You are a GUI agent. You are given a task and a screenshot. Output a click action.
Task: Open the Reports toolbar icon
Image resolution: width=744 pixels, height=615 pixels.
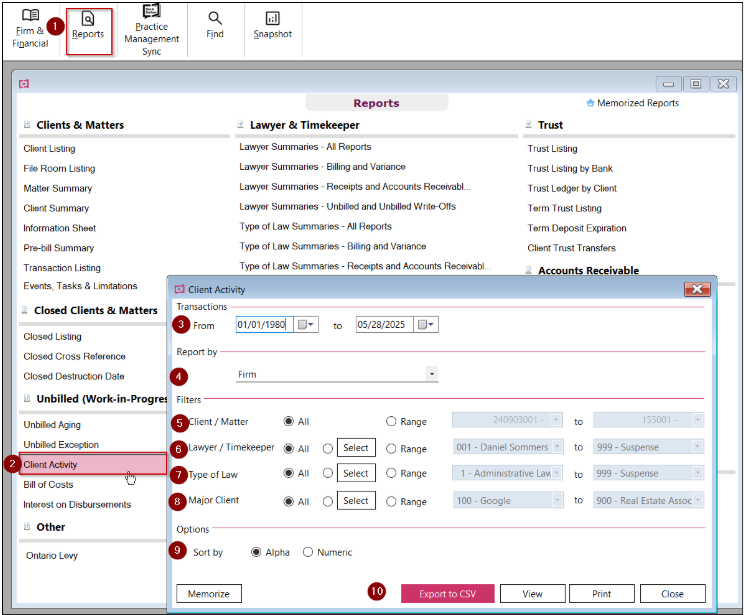point(88,26)
